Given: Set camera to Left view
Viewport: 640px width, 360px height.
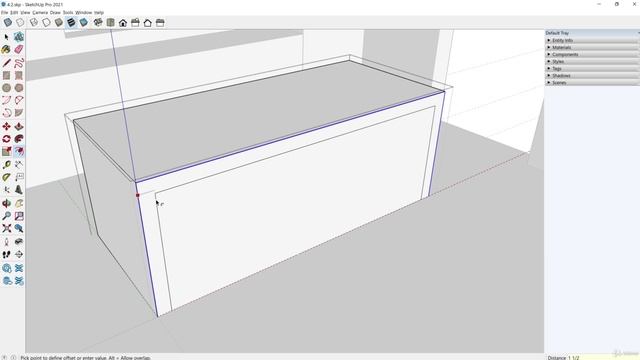Looking at the screenshot, I should [x=160, y=22].
